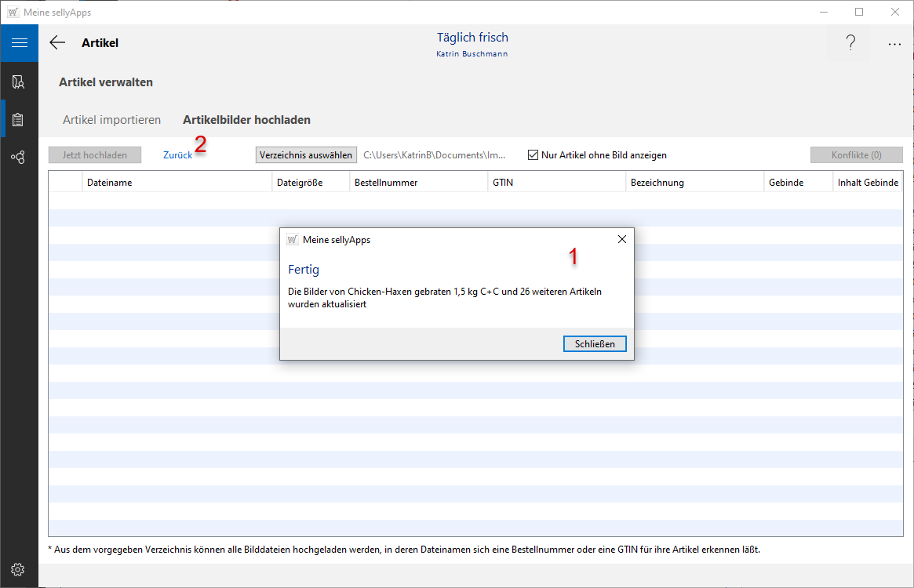Click the 'Verzeichnis auswählen' button
This screenshot has width=914, height=588.
coord(306,155)
